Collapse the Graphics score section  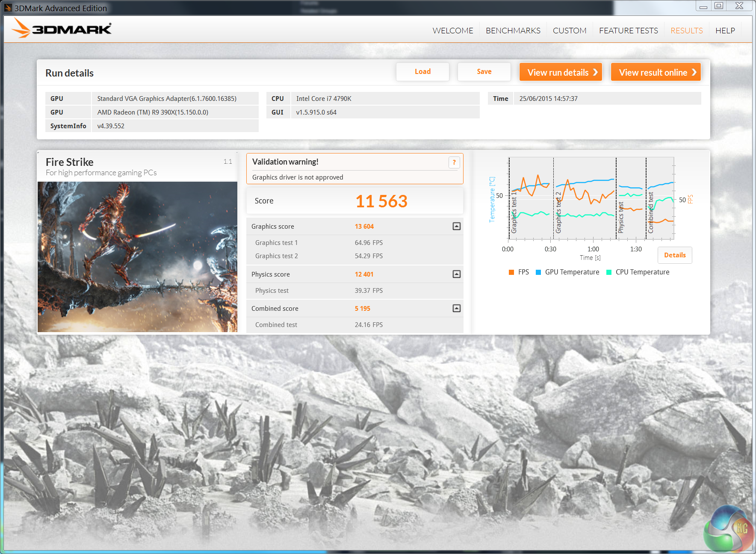[456, 226]
